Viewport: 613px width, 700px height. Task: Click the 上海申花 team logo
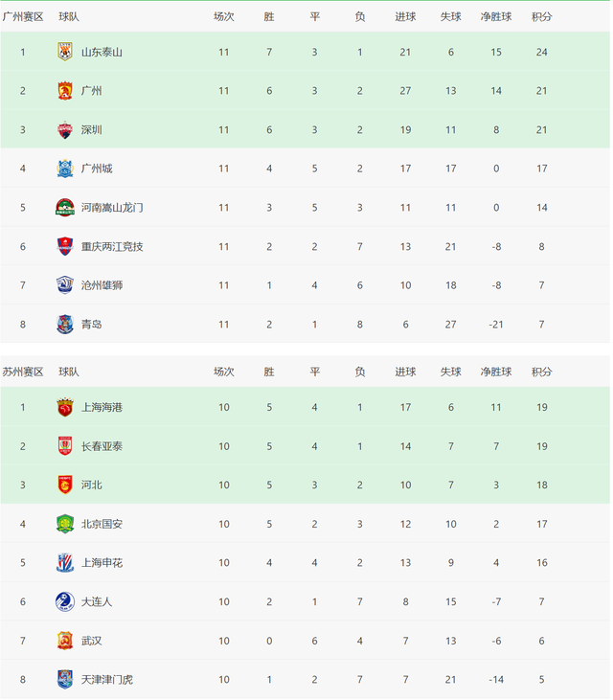point(65,562)
